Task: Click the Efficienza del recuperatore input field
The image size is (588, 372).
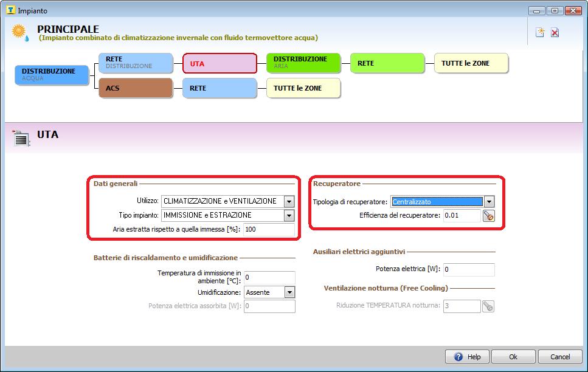Action: pos(461,216)
